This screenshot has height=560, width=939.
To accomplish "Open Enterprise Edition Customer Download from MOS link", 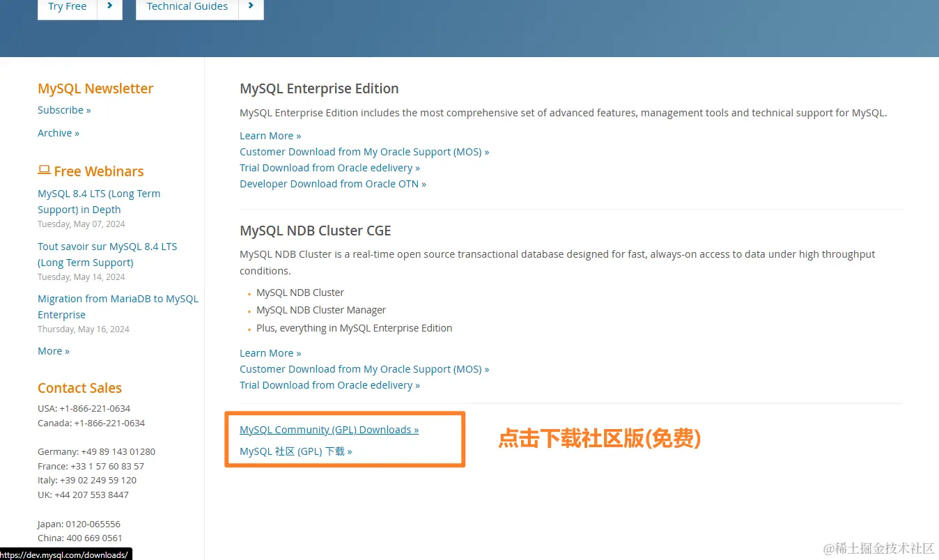I will (364, 152).
